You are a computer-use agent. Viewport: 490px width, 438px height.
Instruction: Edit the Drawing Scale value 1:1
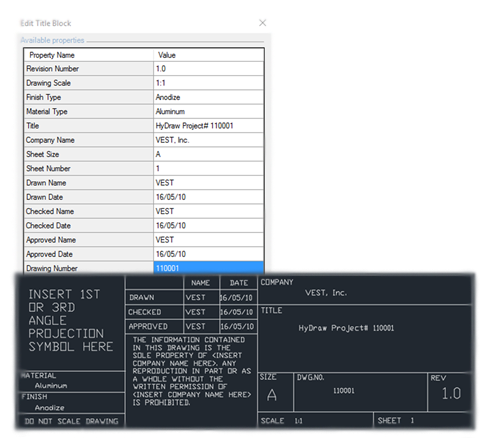pos(209,83)
